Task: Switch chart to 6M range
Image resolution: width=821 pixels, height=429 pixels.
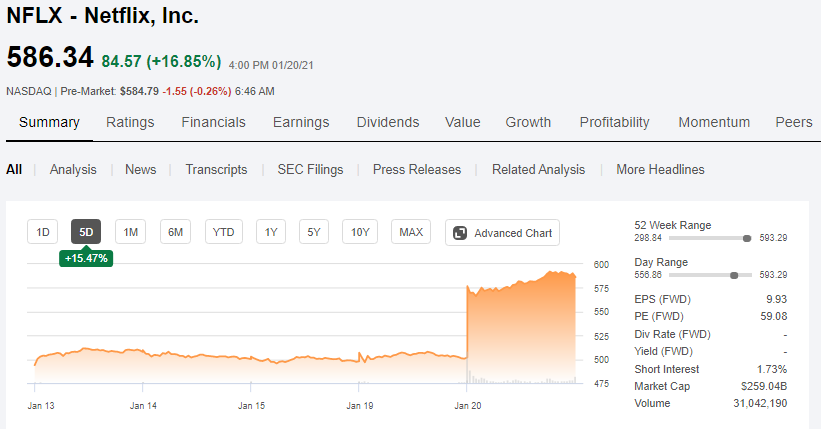Action: click(x=175, y=232)
